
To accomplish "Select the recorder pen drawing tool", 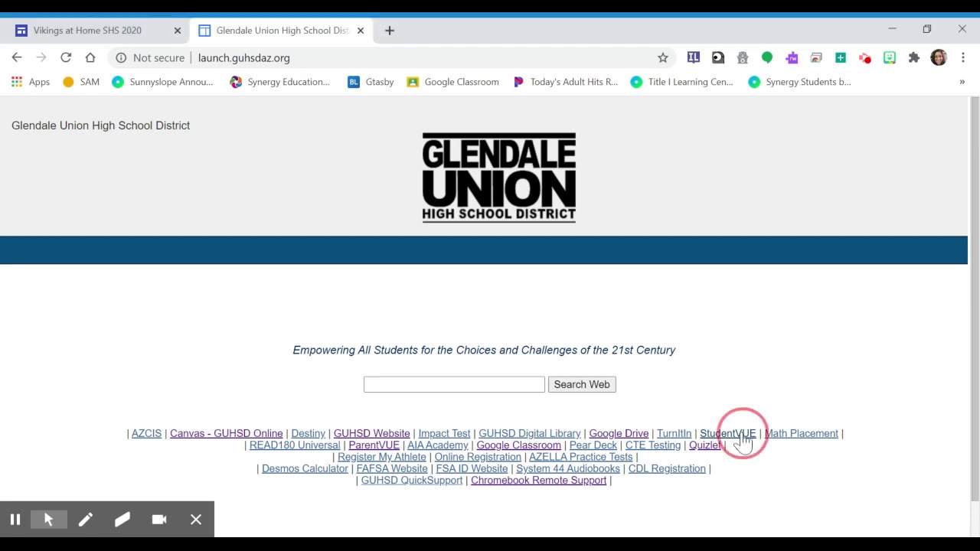I will [x=85, y=520].
